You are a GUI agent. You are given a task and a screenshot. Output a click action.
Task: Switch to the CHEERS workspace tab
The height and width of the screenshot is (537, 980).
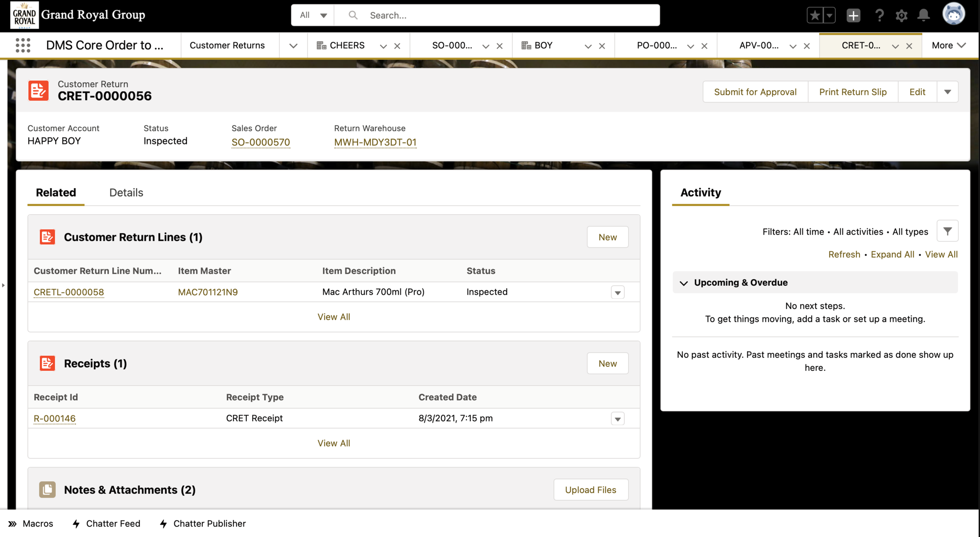pos(347,45)
